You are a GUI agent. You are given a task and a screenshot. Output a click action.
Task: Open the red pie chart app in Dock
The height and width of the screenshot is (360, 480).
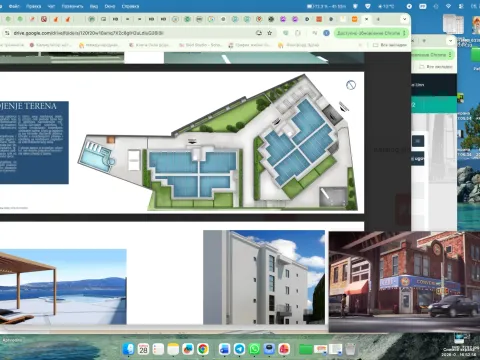click(284, 349)
